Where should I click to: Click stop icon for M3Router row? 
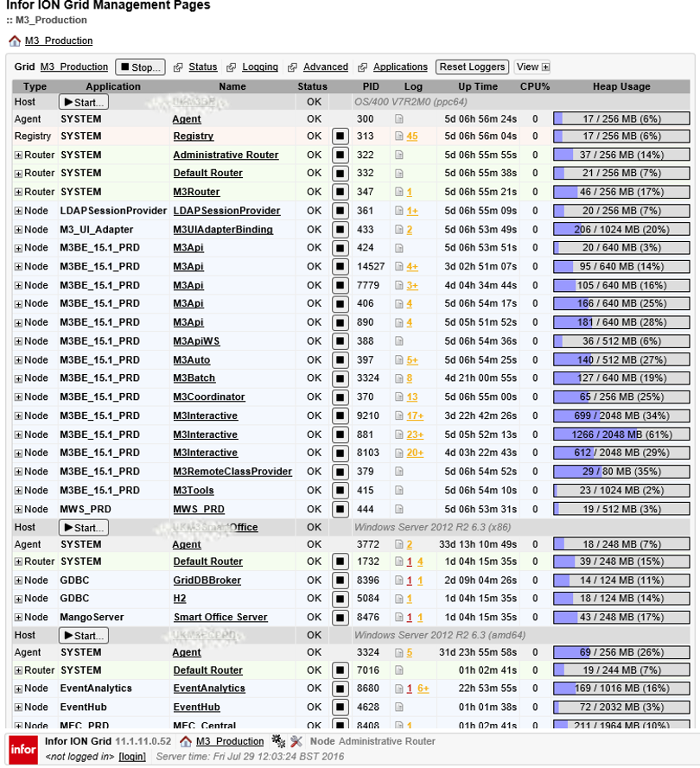(x=340, y=192)
